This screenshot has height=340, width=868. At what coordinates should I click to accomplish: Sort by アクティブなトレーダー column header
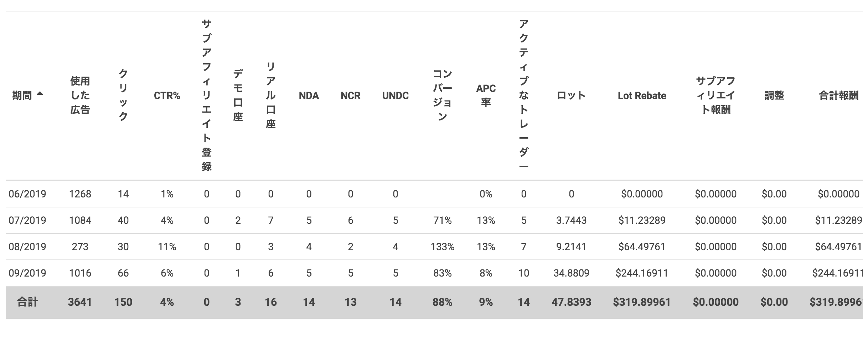coord(523,95)
